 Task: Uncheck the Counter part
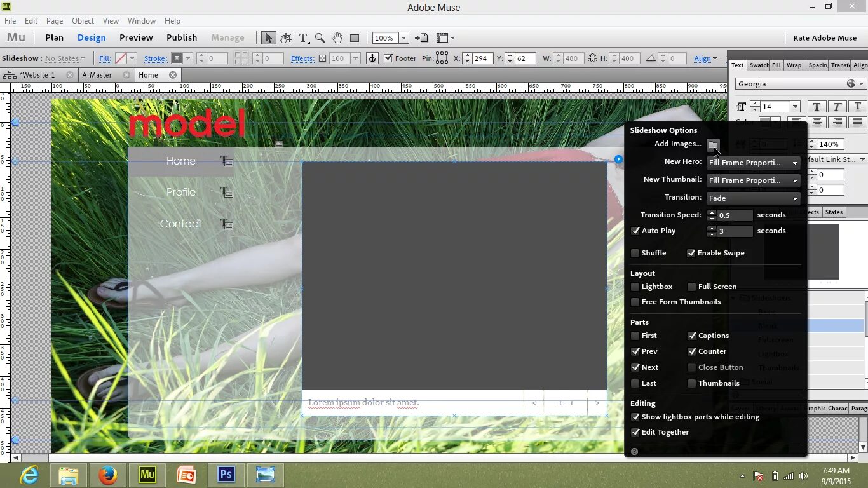[x=692, y=351]
